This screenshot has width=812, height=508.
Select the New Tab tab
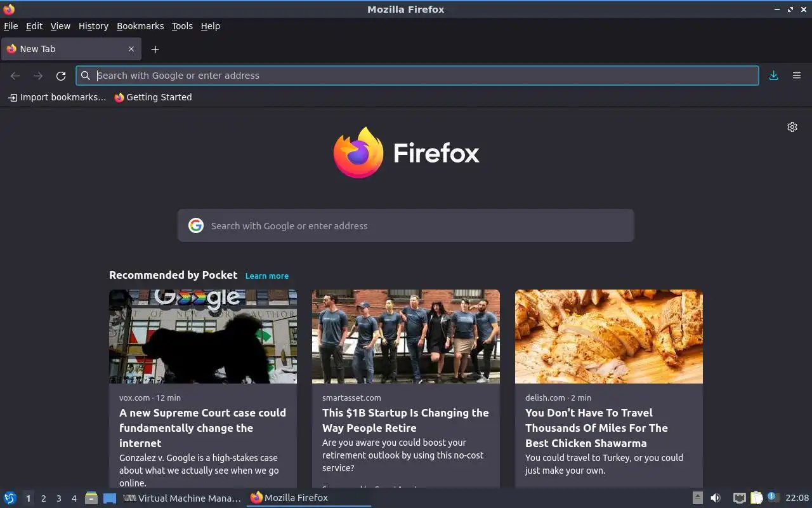click(71, 49)
